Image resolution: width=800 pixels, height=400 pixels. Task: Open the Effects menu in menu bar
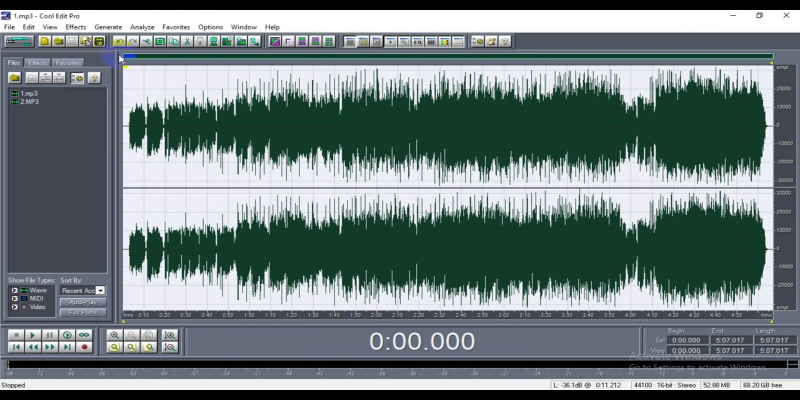[76, 27]
